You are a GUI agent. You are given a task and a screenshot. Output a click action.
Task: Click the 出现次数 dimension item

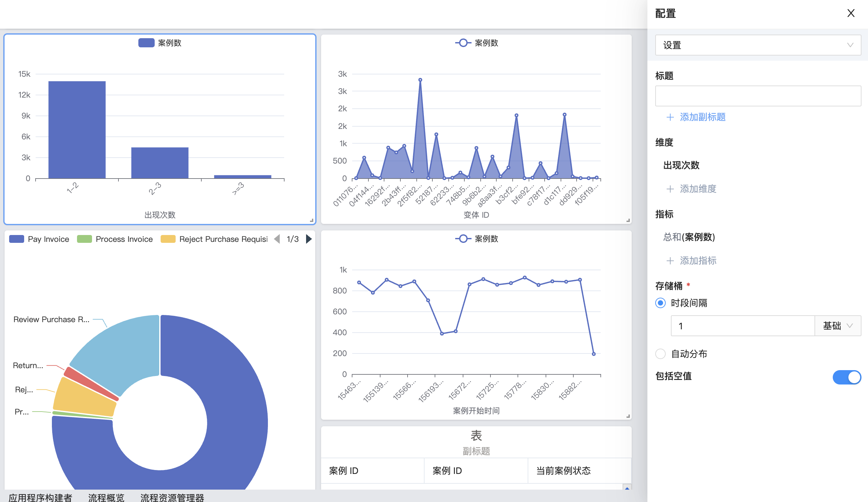[681, 165]
